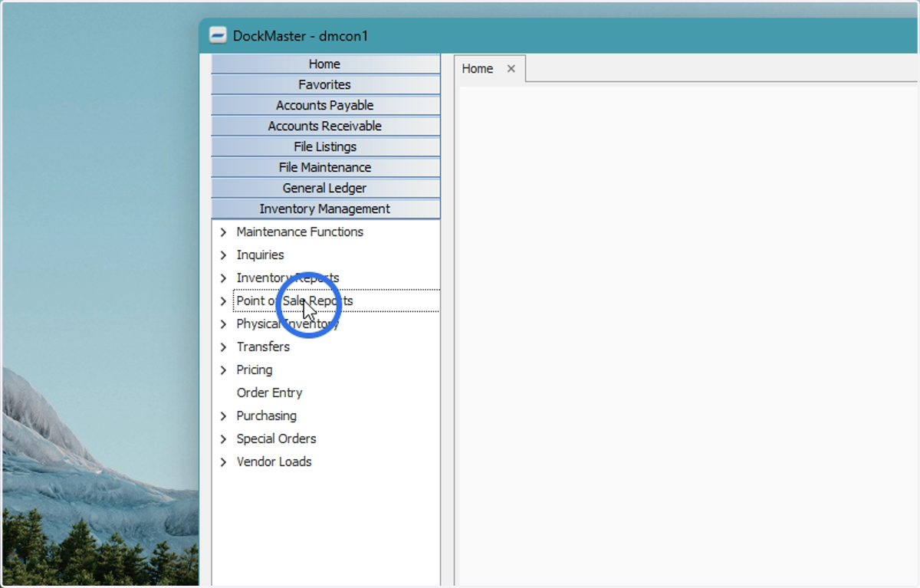Expand the Physical Inventory arrow
Image resolution: width=920 pixels, height=588 pixels.
point(223,324)
